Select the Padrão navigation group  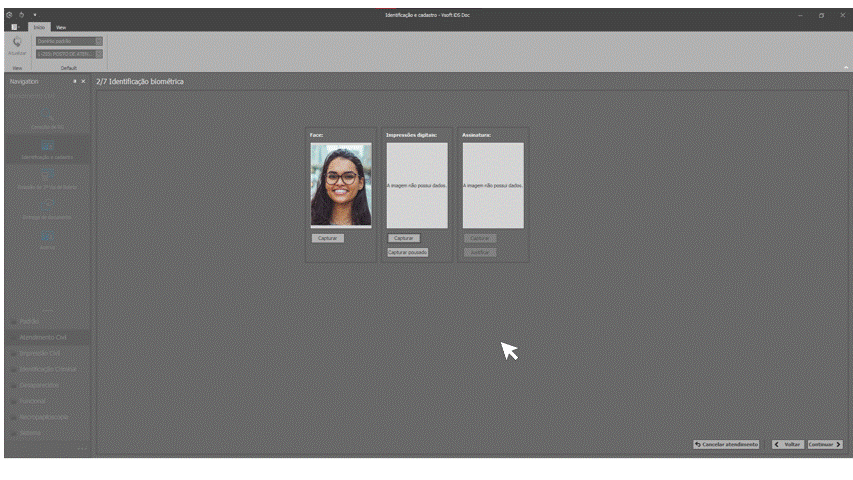coord(47,322)
